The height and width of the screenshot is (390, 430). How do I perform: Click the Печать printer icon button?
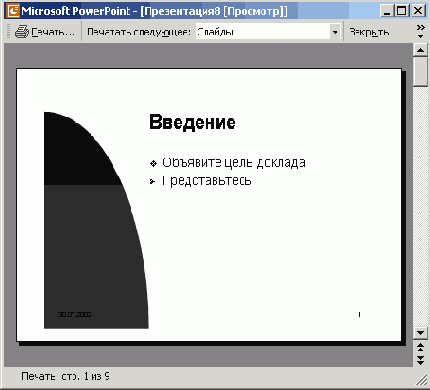[x=45, y=32]
